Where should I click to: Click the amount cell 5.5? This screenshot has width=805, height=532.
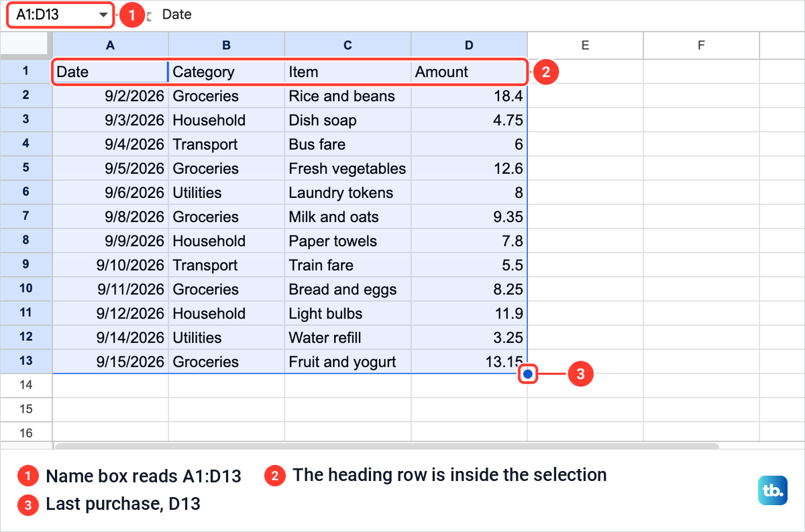click(x=470, y=265)
